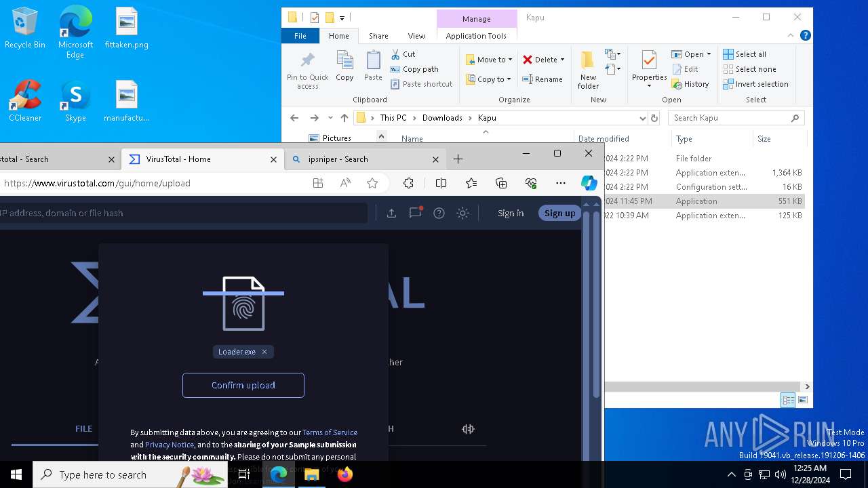Open new Edge tab plus button

(x=458, y=159)
